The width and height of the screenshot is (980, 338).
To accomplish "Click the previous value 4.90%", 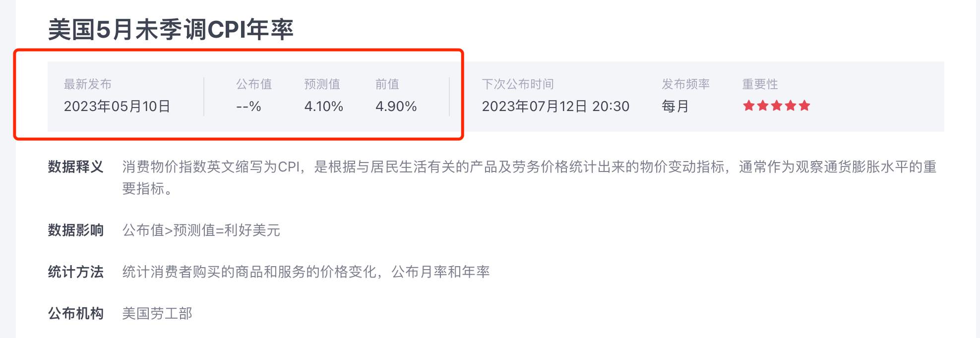I will [396, 107].
